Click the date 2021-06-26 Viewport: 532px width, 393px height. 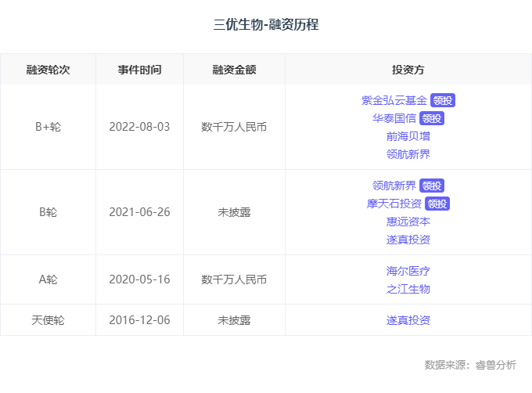click(x=139, y=212)
